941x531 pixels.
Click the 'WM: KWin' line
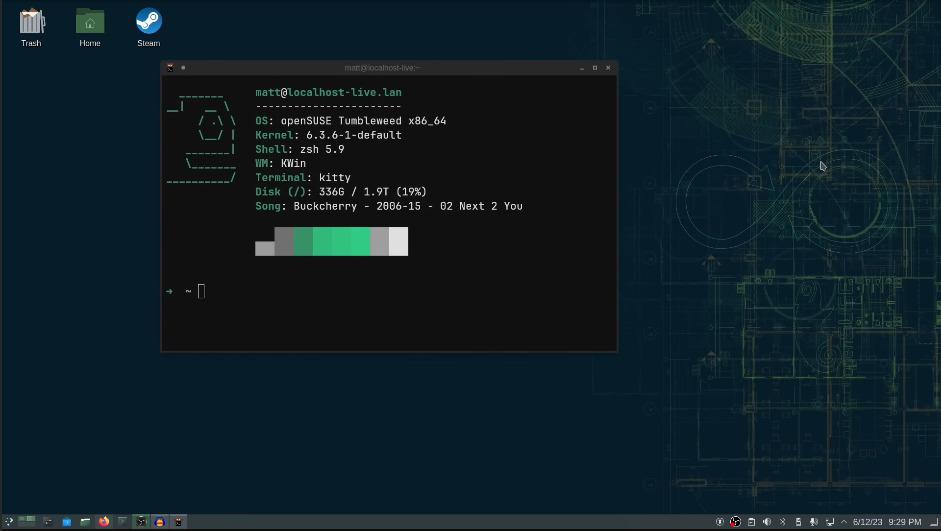pos(280,163)
